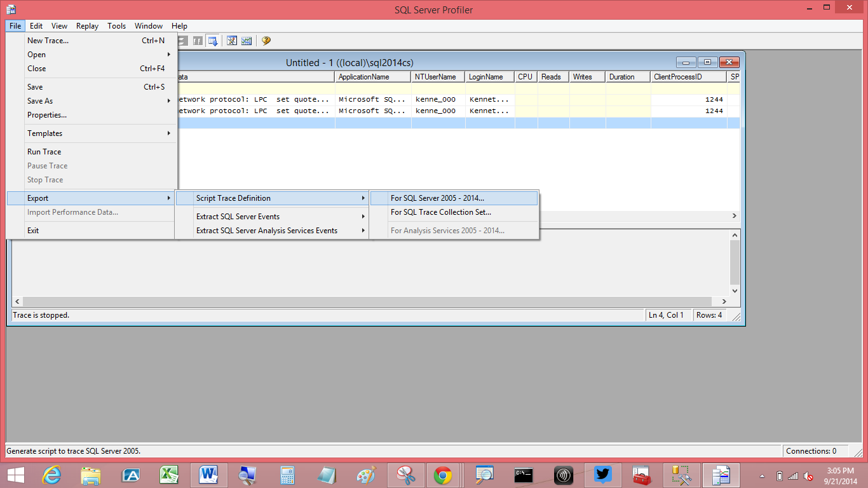Open the Snipping Tool on the taskbar
Image resolution: width=868 pixels, height=488 pixels.
click(405, 475)
